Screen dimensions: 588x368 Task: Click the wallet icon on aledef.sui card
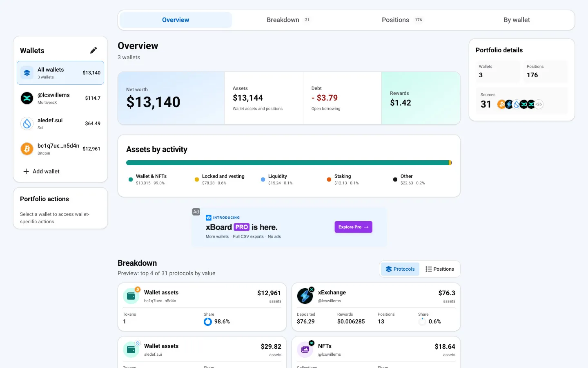[x=131, y=350]
